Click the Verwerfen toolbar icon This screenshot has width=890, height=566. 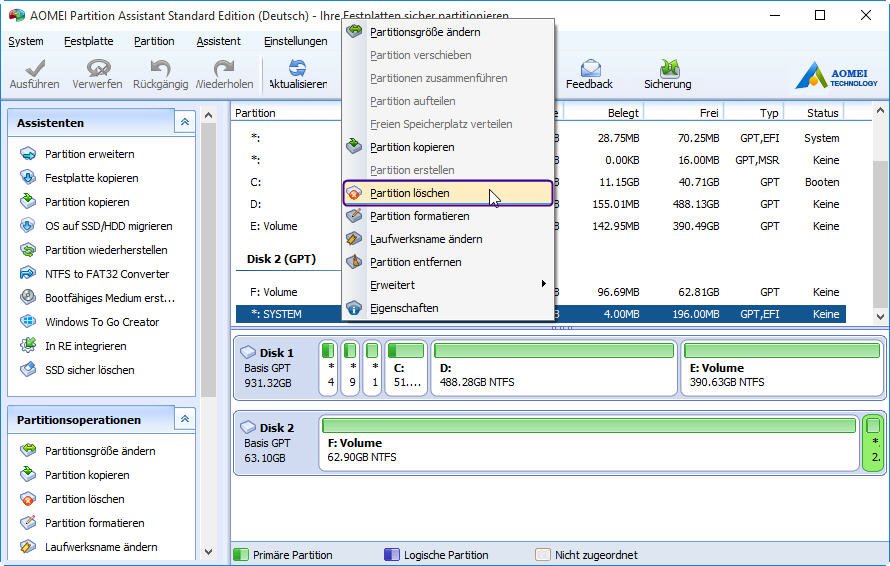pos(98,68)
